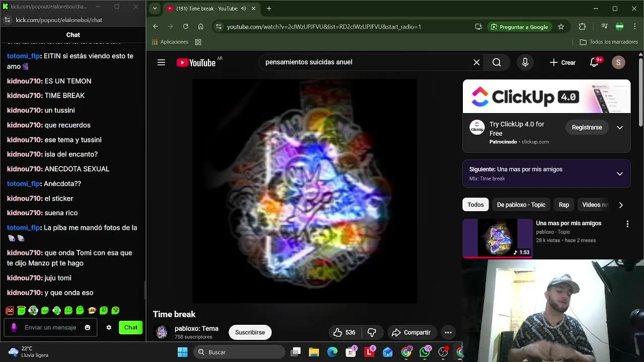Start voice search with microphone icon
Screen dimensions: 644x362
(x=525, y=62)
